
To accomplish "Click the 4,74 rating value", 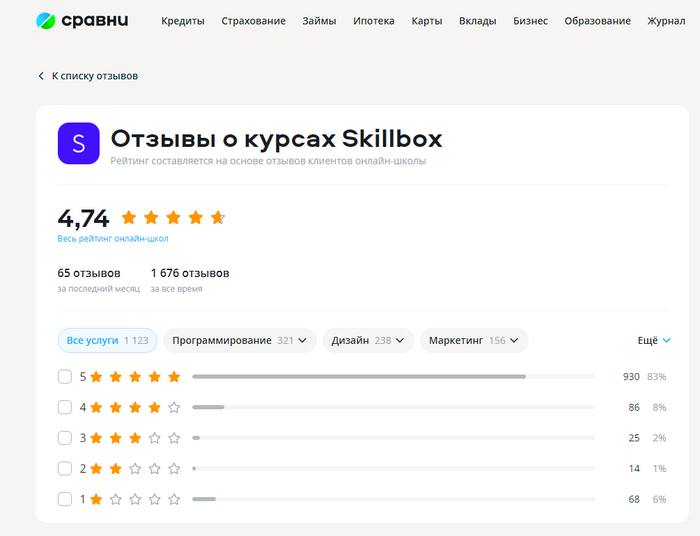I will (x=83, y=218).
